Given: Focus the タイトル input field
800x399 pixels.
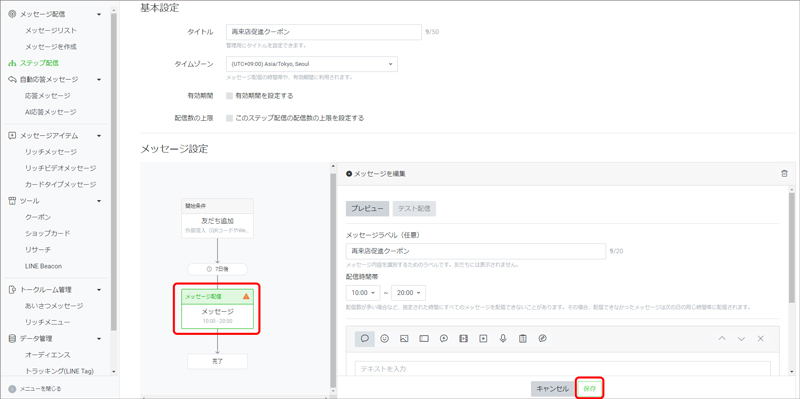Looking at the screenshot, I should [323, 32].
